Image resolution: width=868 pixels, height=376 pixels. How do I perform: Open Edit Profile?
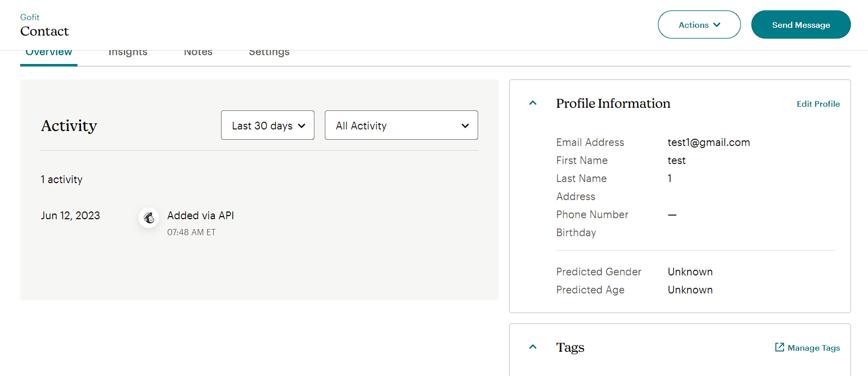818,104
